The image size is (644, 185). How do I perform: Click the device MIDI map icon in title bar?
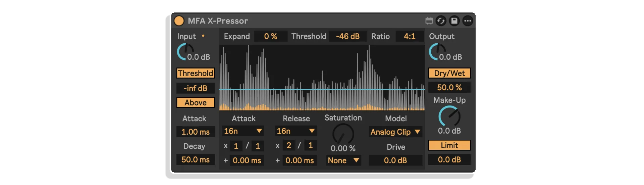(x=429, y=21)
